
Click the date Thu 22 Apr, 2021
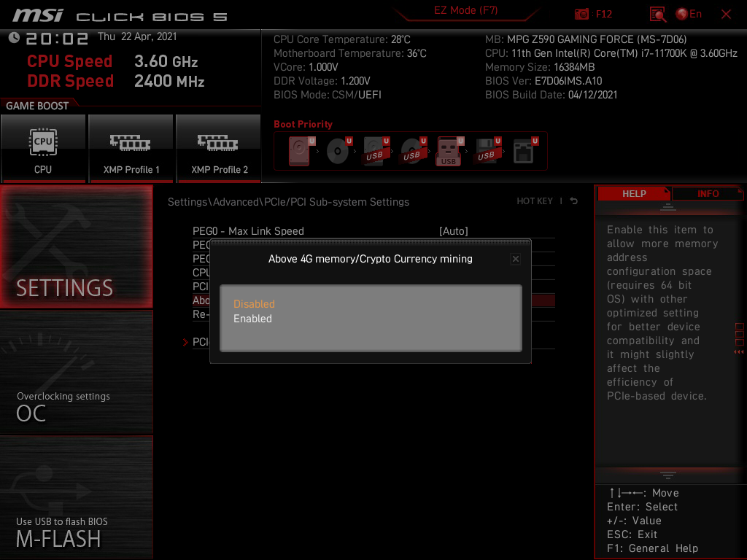click(137, 36)
